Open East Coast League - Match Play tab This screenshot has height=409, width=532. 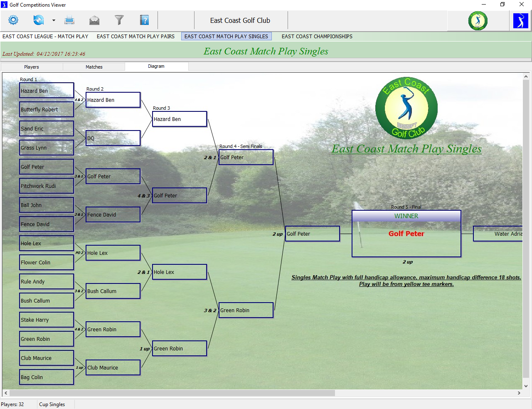click(x=45, y=37)
